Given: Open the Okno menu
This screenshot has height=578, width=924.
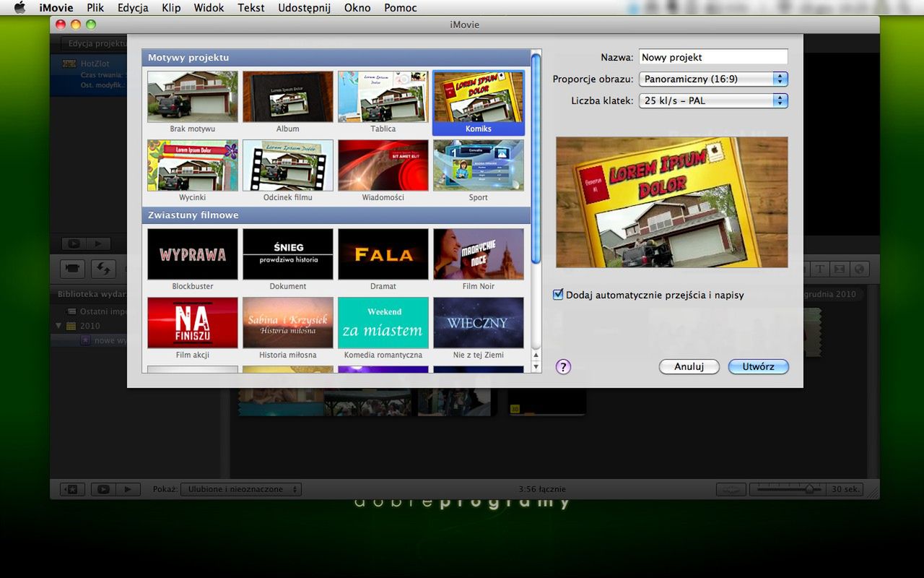Looking at the screenshot, I should point(357,8).
